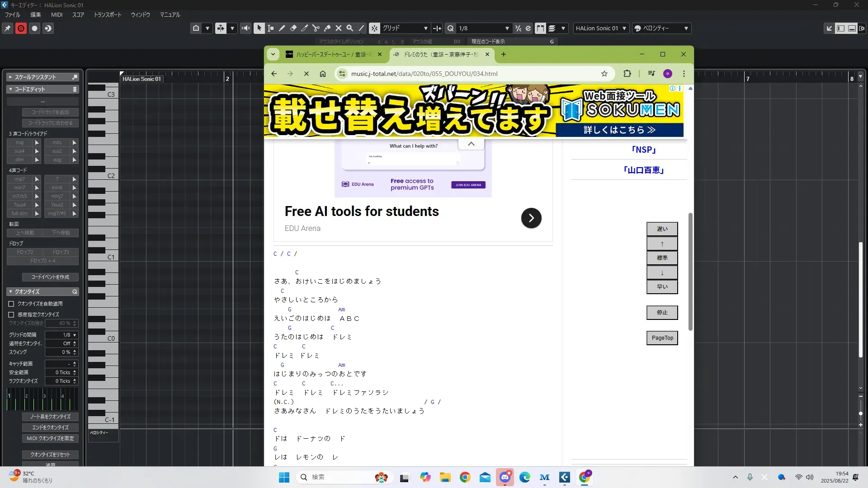The height and width of the screenshot is (488, 868).
Task: Select the Draw pencil tool
Action: coord(282,28)
